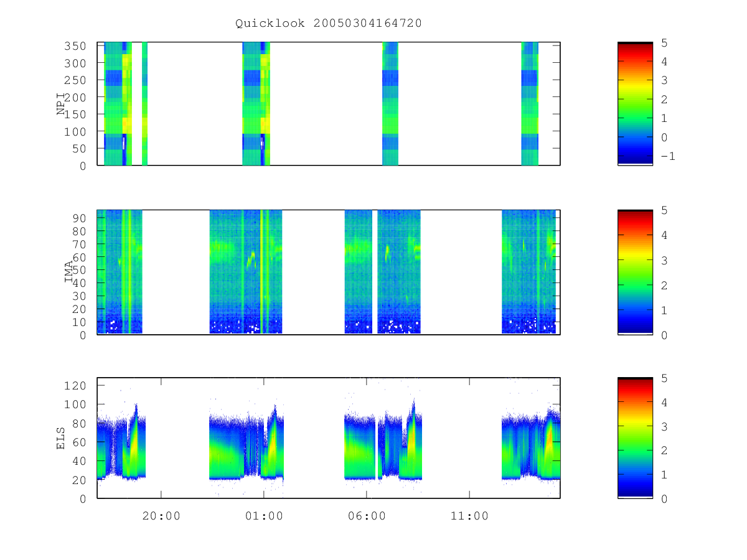The height and width of the screenshot is (560, 747).
Task: Click the IMA panel color scale bar
Action: coord(635,272)
